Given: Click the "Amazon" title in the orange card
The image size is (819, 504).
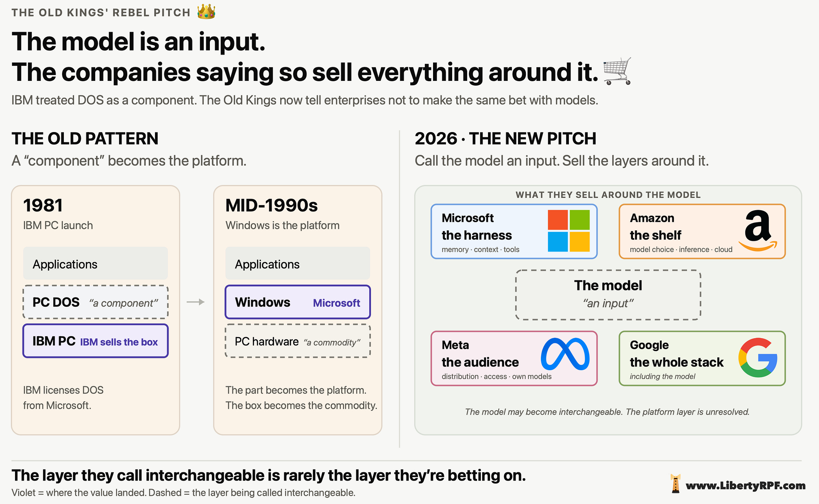Looking at the screenshot, I should [x=652, y=218].
